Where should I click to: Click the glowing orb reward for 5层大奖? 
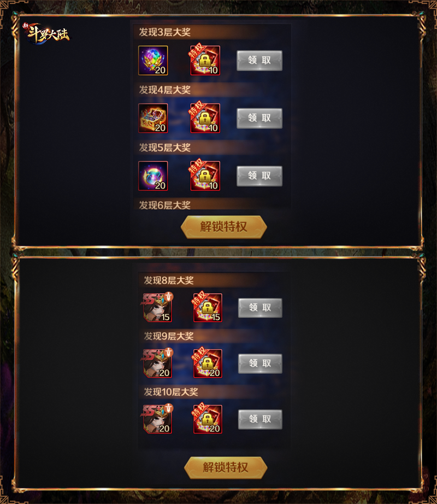pyautogui.click(x=153, y=176)
